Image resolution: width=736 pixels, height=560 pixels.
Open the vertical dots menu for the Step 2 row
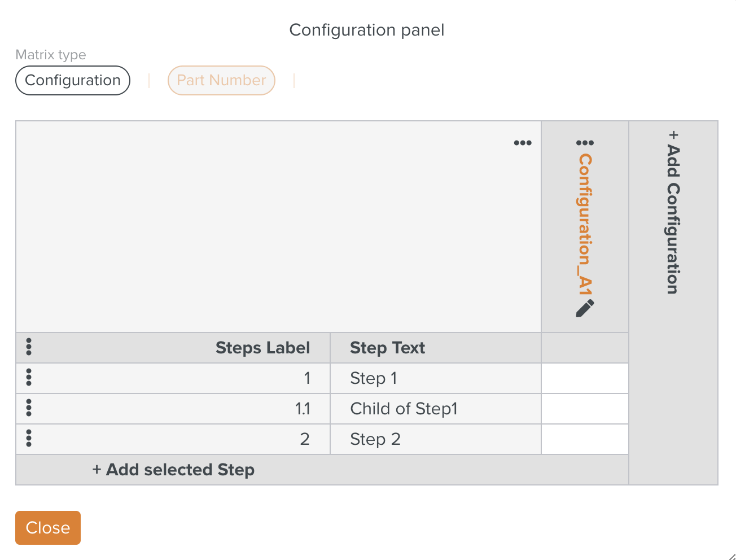pos(29,438)
